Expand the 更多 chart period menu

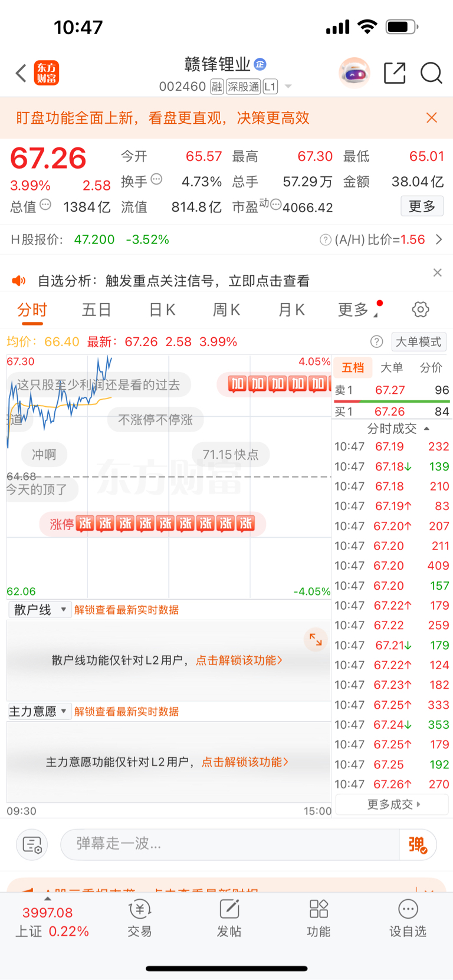pyautogui.click(x=359, y=310)
